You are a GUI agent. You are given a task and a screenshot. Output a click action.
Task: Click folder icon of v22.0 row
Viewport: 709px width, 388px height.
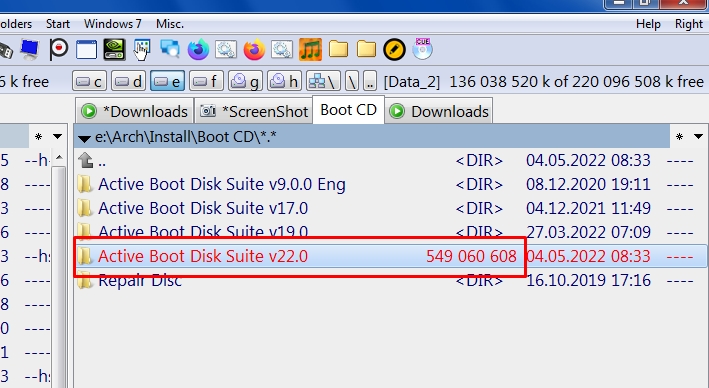point(84,256)
